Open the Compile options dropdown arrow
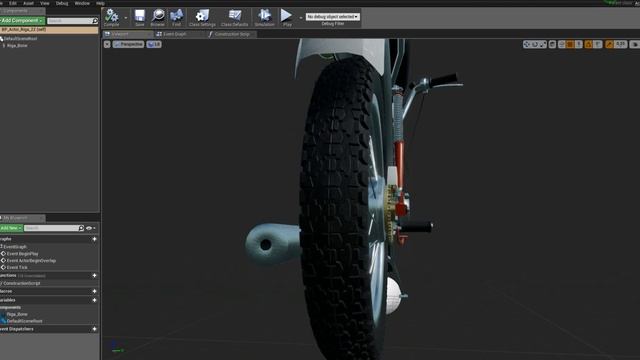 (x=126, y=18)
